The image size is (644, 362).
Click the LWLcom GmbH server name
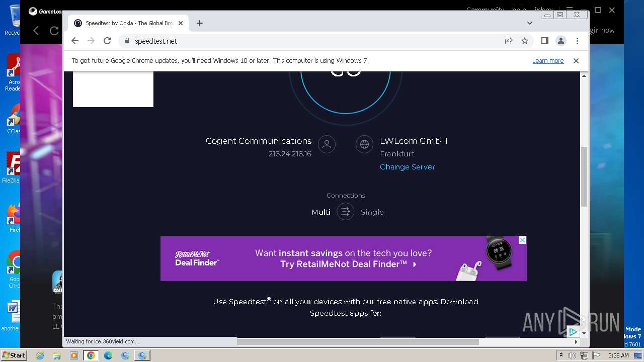414,141
